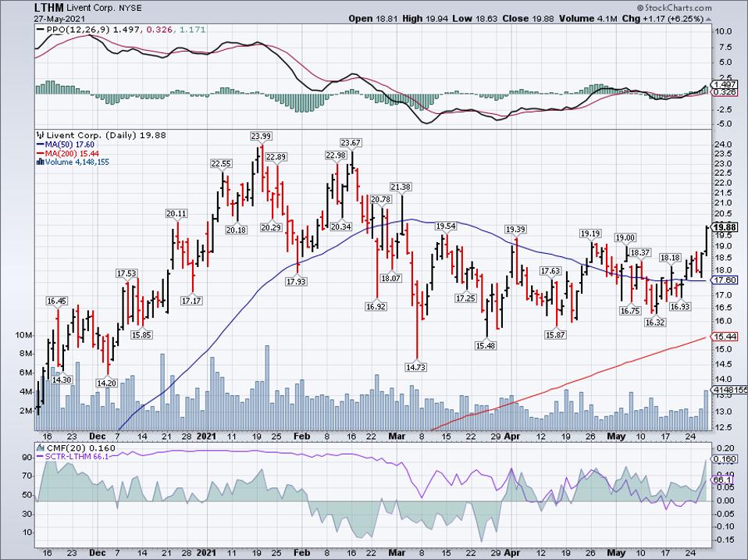Click the 2021 marker on the date axis
Screen dimensions: 748x560
coord(208,438)
